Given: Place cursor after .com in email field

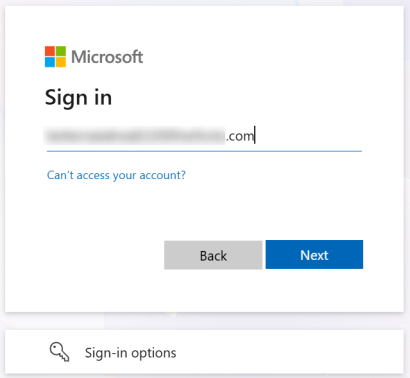Looking at the screenshot, I should click(255, 136).
